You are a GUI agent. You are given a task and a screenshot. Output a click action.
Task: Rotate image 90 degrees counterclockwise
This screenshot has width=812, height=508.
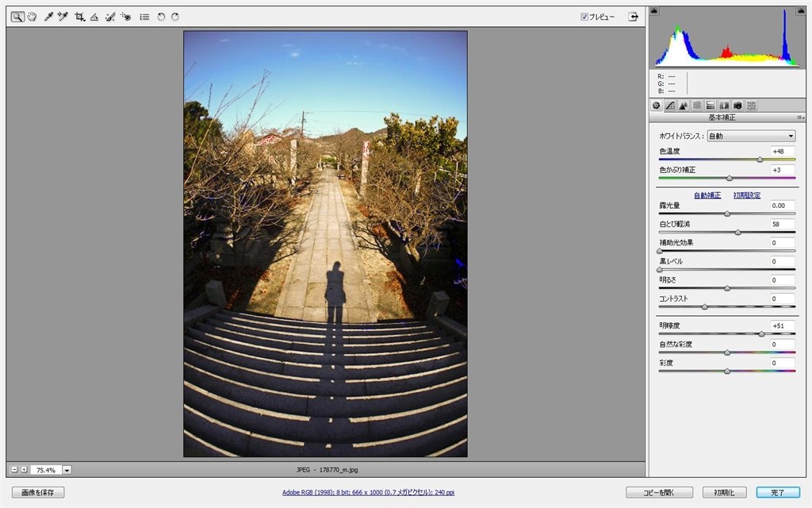pos(161,17)
